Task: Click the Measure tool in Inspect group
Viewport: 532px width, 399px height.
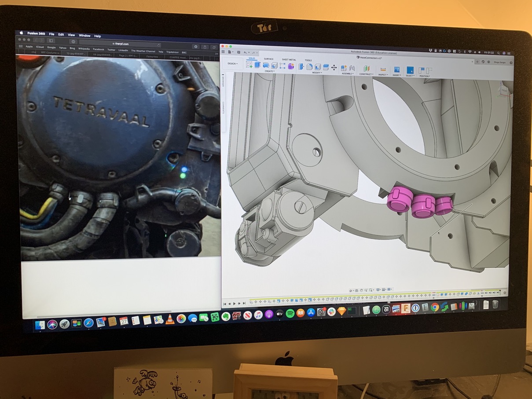Action: (383, 69)
